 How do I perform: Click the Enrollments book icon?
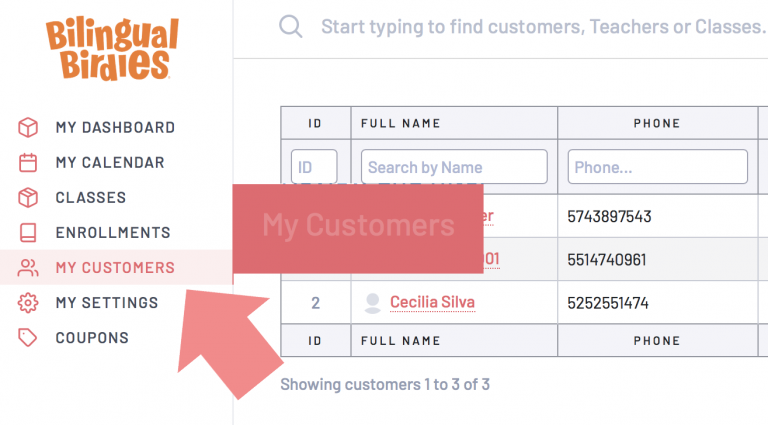(28, 233)
